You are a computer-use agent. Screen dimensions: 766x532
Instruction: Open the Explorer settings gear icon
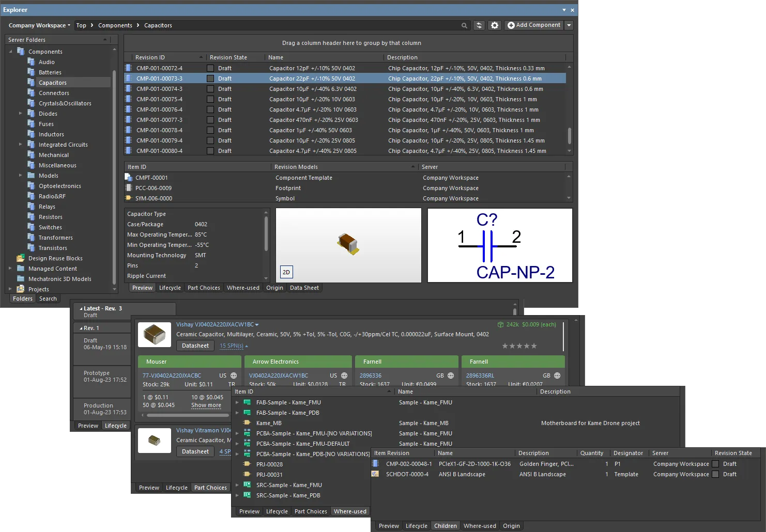coord(495,25)
